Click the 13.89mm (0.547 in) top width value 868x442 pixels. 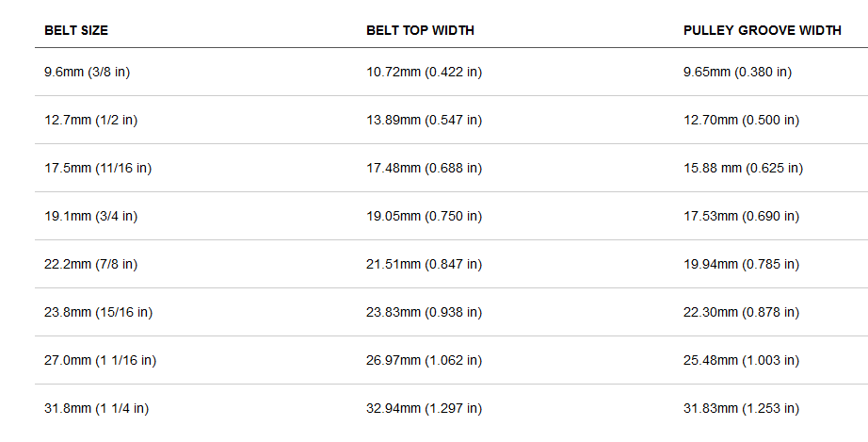click(x=424, y=121)
